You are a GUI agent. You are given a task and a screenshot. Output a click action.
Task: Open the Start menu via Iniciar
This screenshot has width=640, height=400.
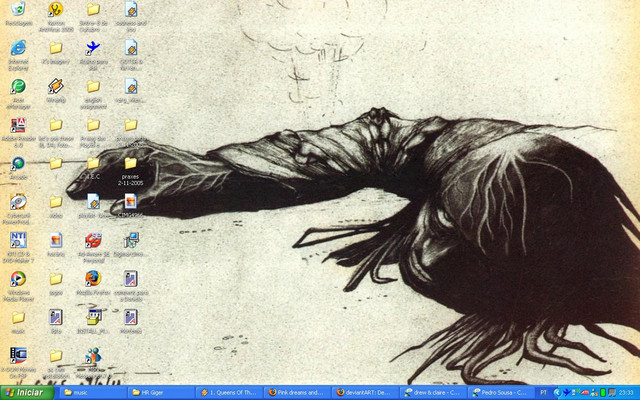[x=27, y=393]
